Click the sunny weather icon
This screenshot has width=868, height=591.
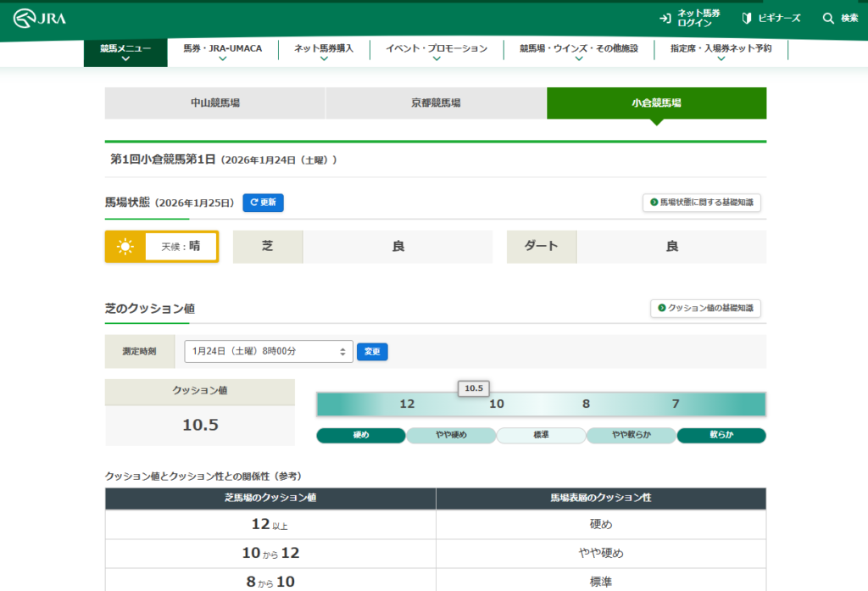pos(125,247)
